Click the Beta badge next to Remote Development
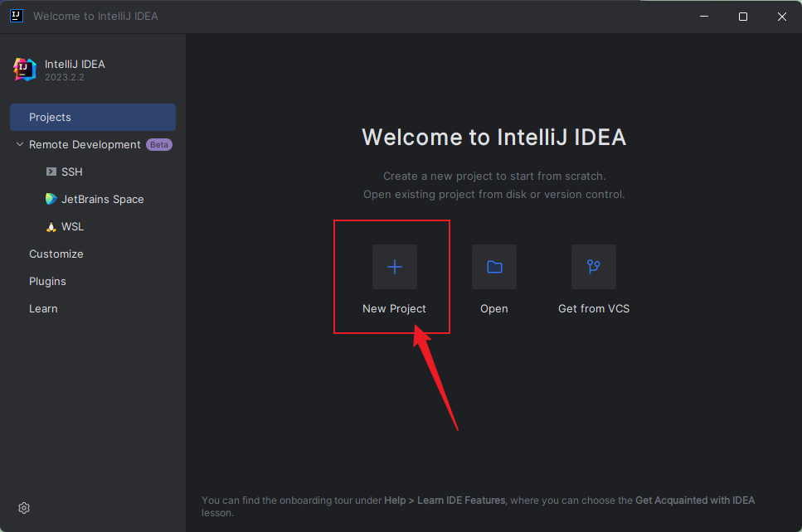Image resolution: width=802 pixels, height=532 pixels. [159, 145]
